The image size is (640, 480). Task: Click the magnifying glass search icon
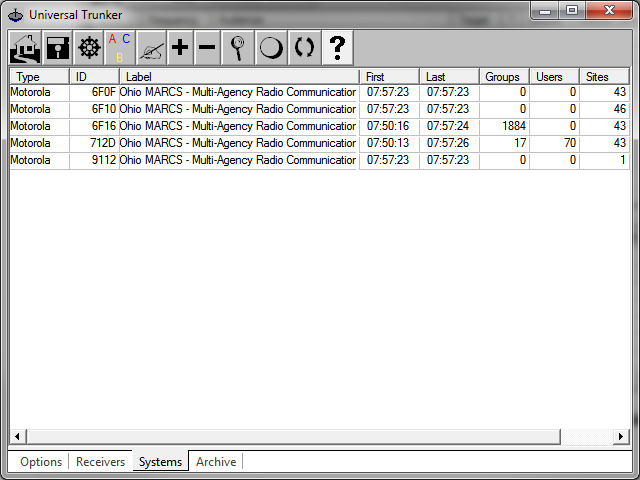[x=237, y=47]
